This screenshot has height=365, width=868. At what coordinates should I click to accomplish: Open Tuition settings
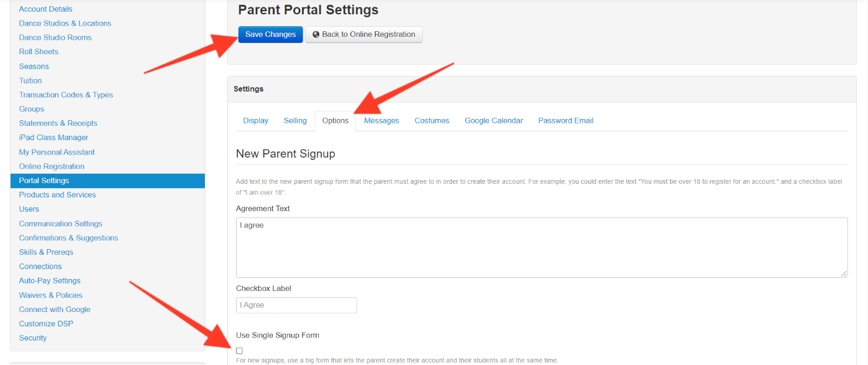pos(31,80)
